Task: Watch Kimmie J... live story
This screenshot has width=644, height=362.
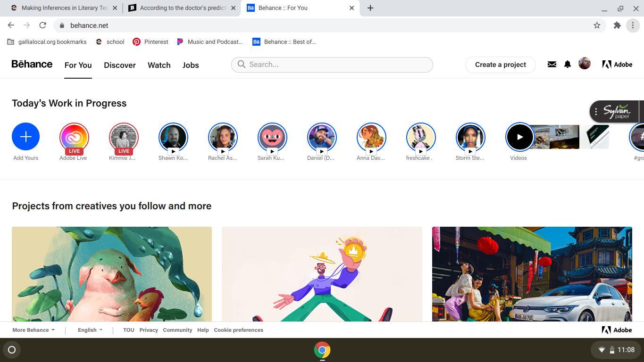Action: click(x=124, y=137)
